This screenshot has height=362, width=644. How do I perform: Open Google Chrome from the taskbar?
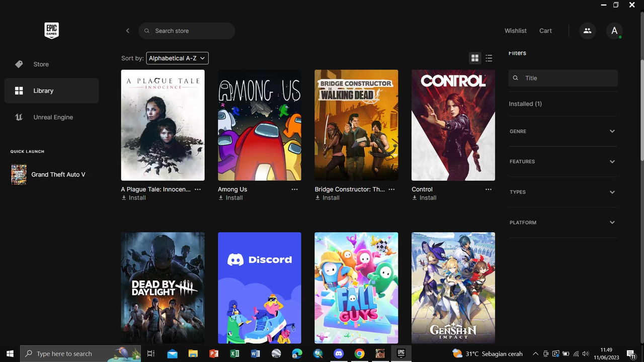tap(359, 353)
